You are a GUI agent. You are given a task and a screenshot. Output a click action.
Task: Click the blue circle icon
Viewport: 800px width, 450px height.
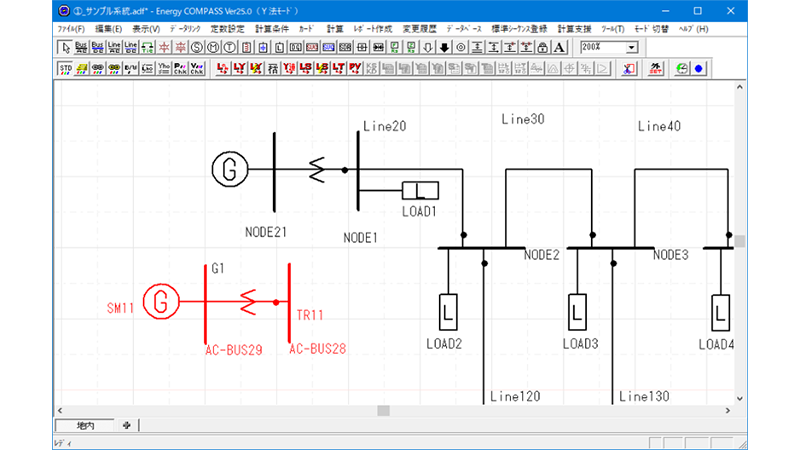[x=700, y=69]
